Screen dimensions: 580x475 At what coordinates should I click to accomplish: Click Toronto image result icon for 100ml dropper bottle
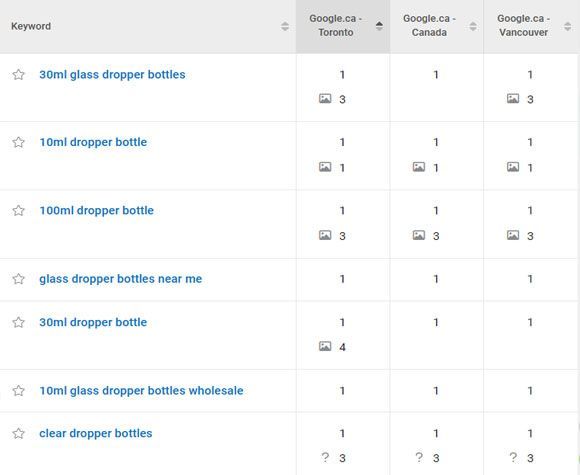click(325, 235)
